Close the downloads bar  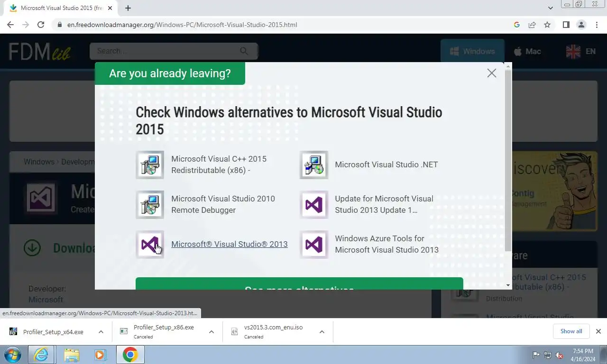[598, 331]
